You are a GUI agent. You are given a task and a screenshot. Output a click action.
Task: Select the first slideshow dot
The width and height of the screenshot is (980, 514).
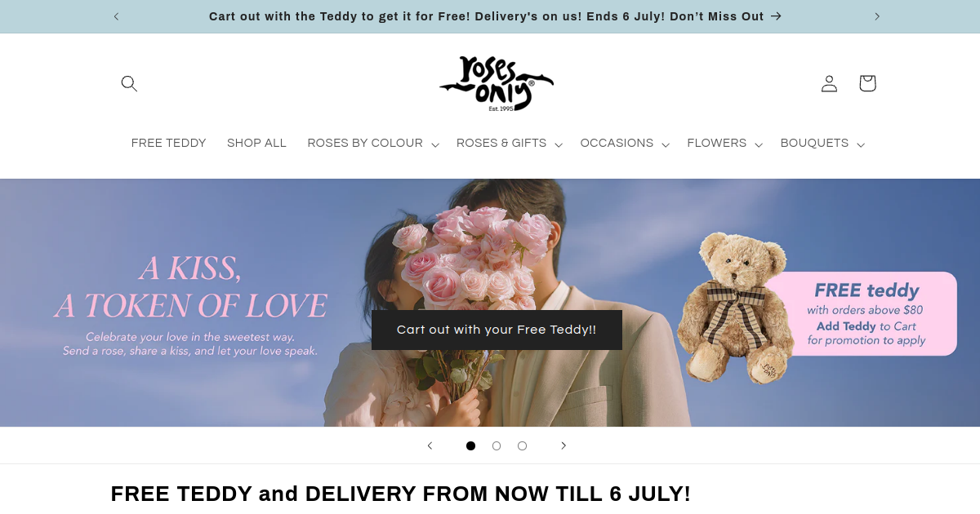click(x=470, y=445)
